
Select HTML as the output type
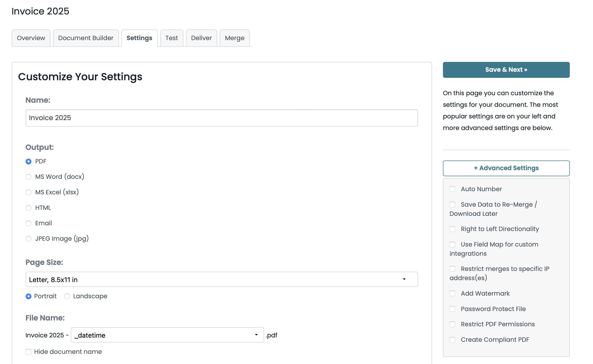[29, 208]
